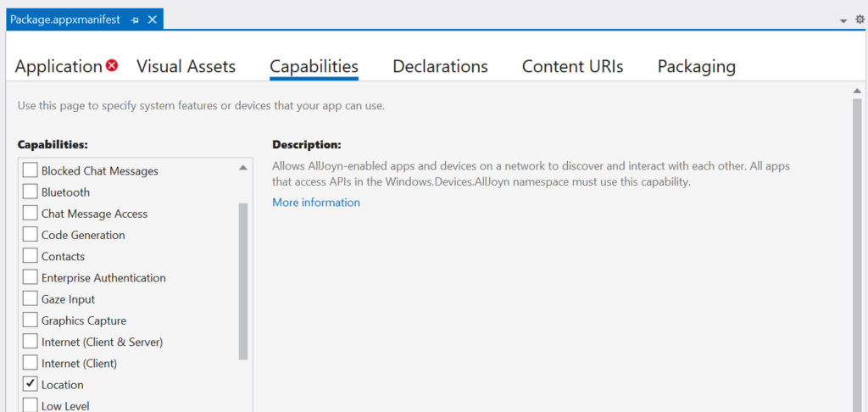
Task: Click the gear settings icon at top right
Action: coord(860,19)
